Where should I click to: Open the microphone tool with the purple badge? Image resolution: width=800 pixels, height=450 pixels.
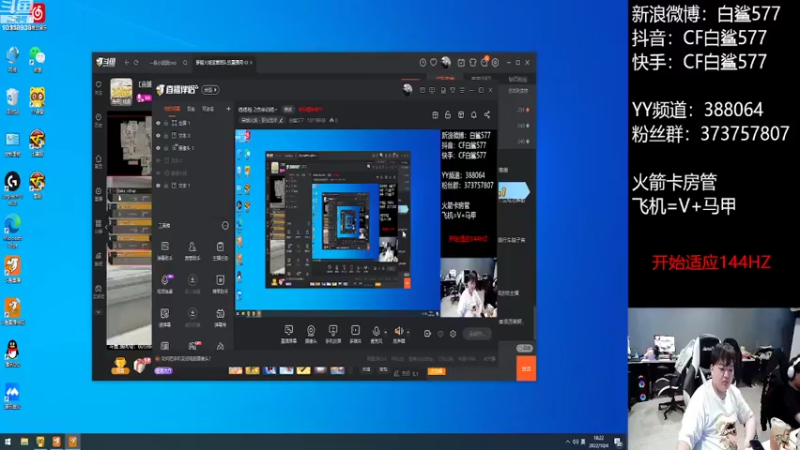[x=165, y=283]
